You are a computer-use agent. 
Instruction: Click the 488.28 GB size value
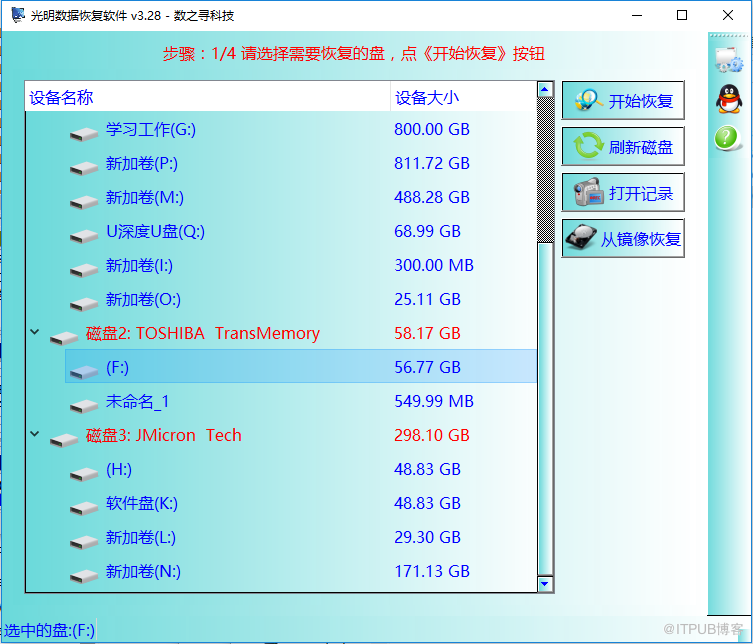(432, 197)
